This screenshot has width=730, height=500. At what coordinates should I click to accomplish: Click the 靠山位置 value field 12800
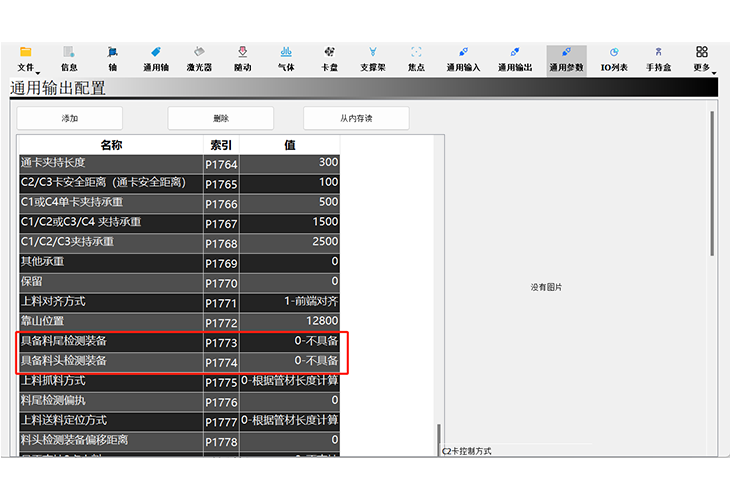click(290, 322)
